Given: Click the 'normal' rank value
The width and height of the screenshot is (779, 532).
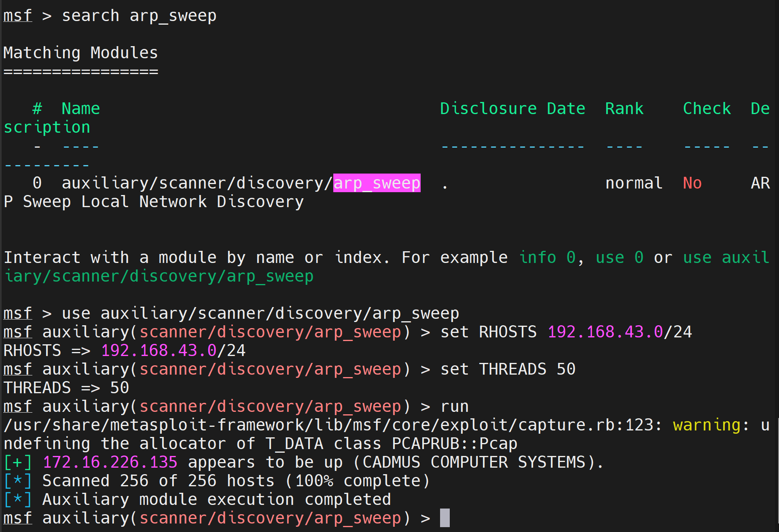Looking at the screenshot, I should point(634,183).
